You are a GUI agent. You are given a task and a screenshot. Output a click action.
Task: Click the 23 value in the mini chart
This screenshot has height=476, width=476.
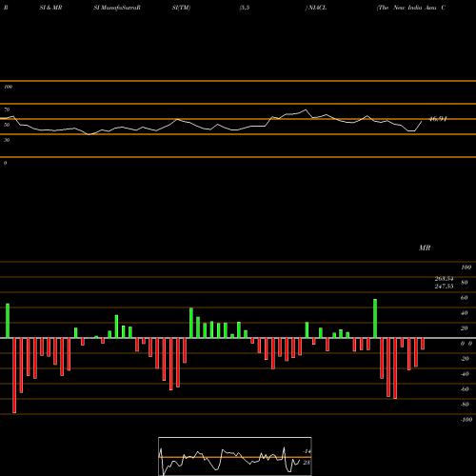click(307, 463)
